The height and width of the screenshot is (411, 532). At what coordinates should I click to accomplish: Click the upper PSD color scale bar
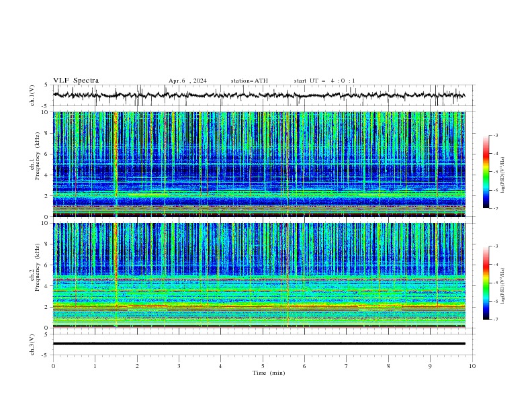pos(486,172)
